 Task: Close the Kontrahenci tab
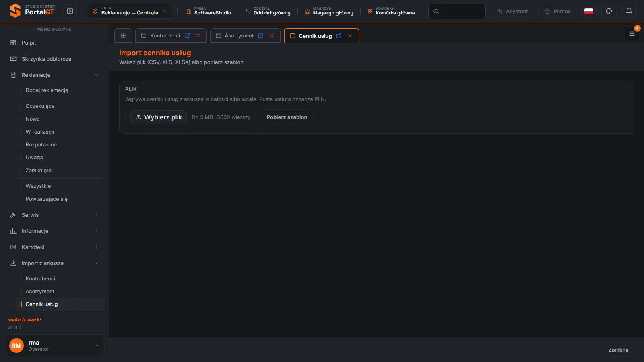click(198, 35)
